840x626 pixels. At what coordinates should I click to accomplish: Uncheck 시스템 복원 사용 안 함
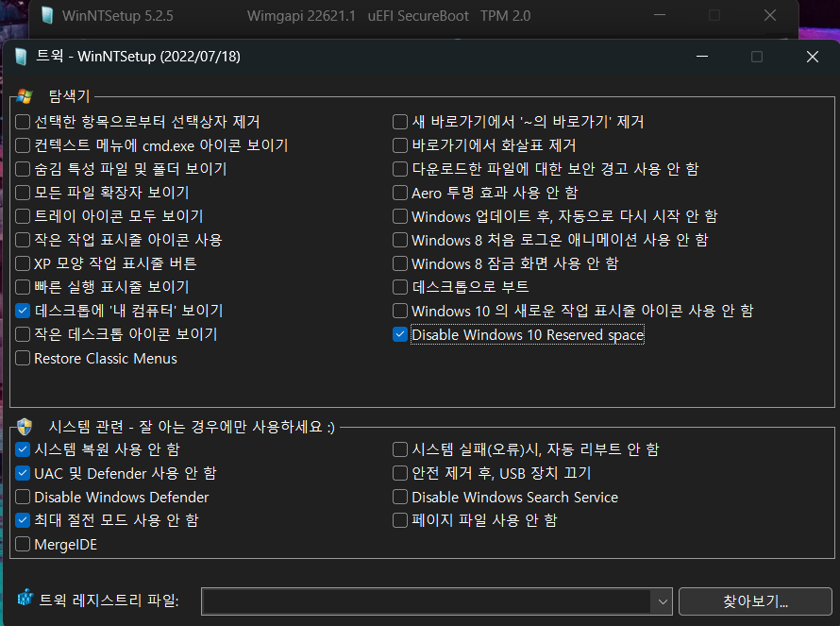tap(23, 449)
